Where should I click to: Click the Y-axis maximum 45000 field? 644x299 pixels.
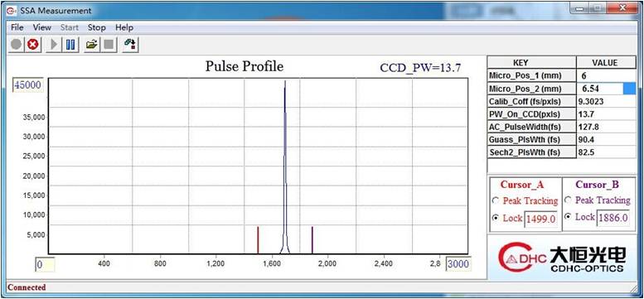(28, 85)
